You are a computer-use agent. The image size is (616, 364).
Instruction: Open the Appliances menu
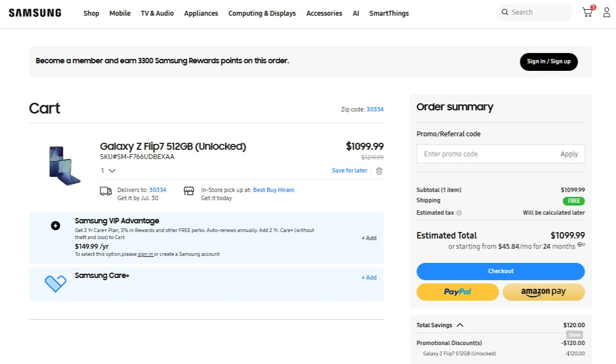click(201, 14)
